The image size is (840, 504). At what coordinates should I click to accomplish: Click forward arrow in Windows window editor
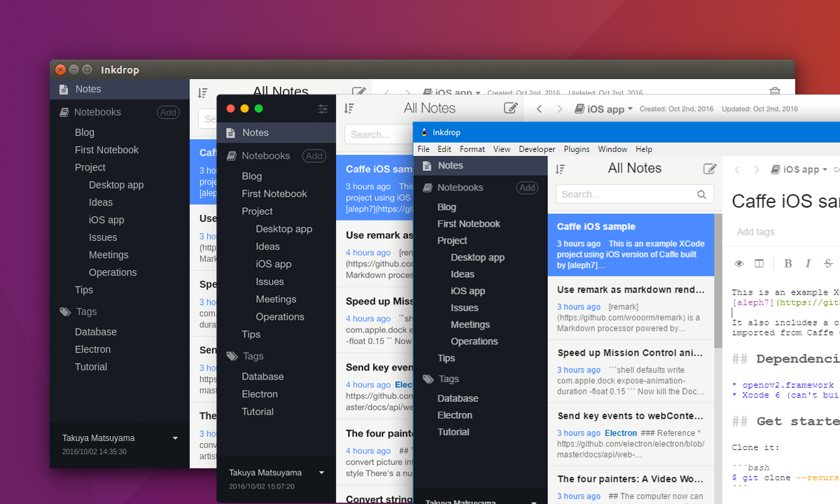757,169
